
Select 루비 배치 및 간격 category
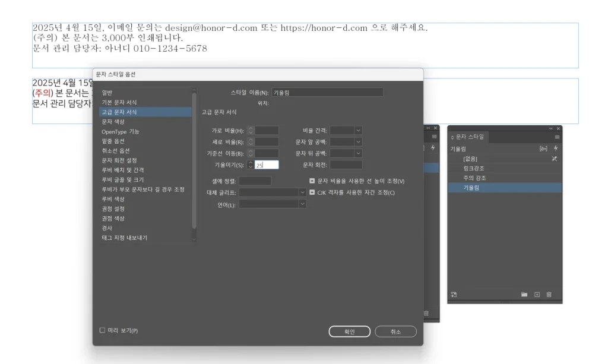(x=145, y=170)
